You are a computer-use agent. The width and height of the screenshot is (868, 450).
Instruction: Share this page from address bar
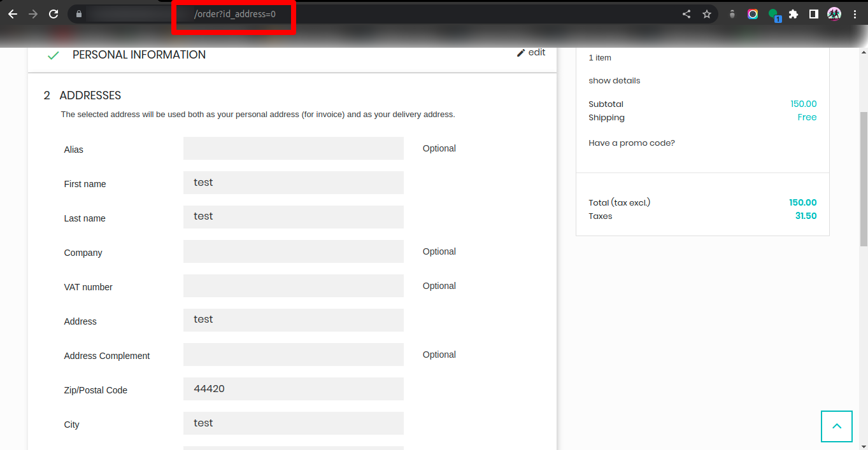click(x=687, y=14)
